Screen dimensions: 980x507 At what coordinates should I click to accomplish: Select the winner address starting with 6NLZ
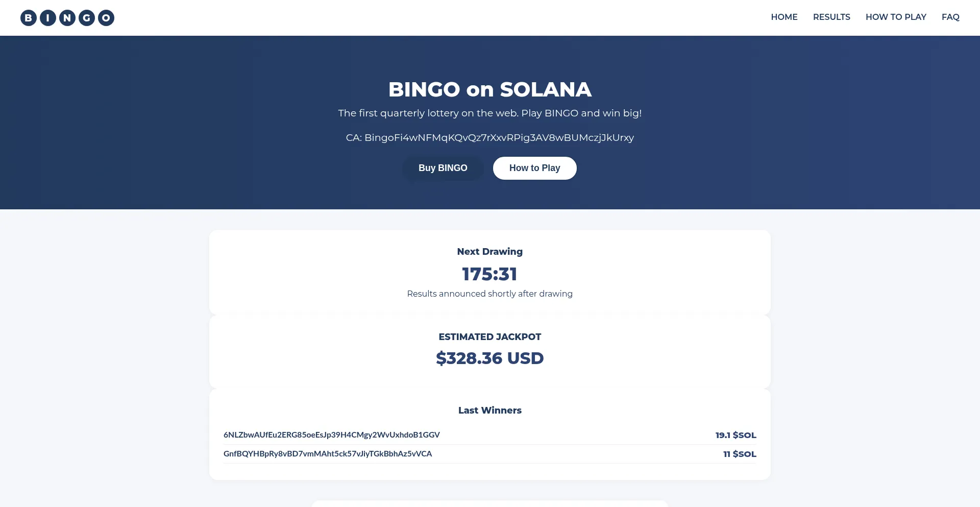coord(332,435)
